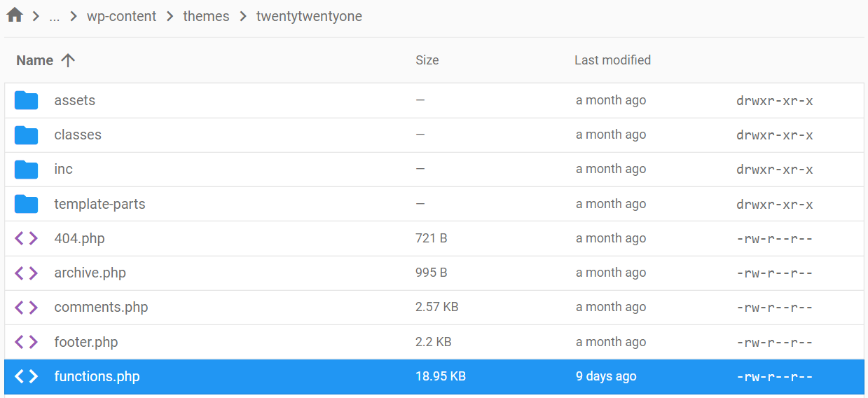Image resolution: width=868 pixels, height=398 pixels.
Task: Select the functions.php file name
Action: (x=97, y=376)
